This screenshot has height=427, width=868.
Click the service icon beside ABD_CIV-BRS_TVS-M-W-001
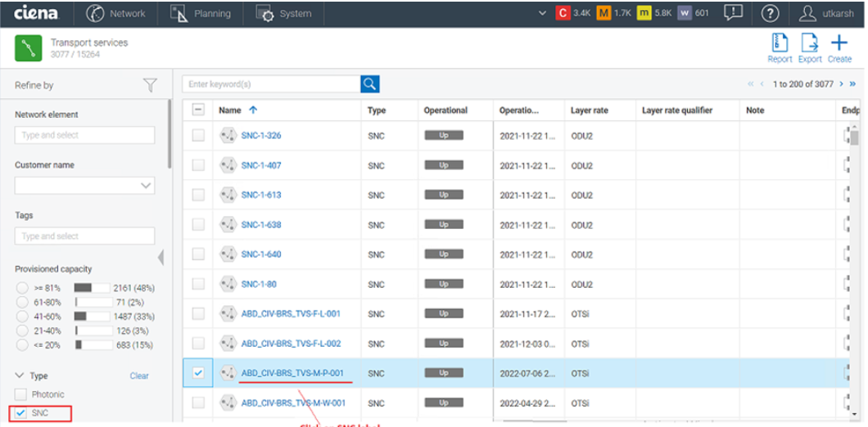click(x=228, y=402)
